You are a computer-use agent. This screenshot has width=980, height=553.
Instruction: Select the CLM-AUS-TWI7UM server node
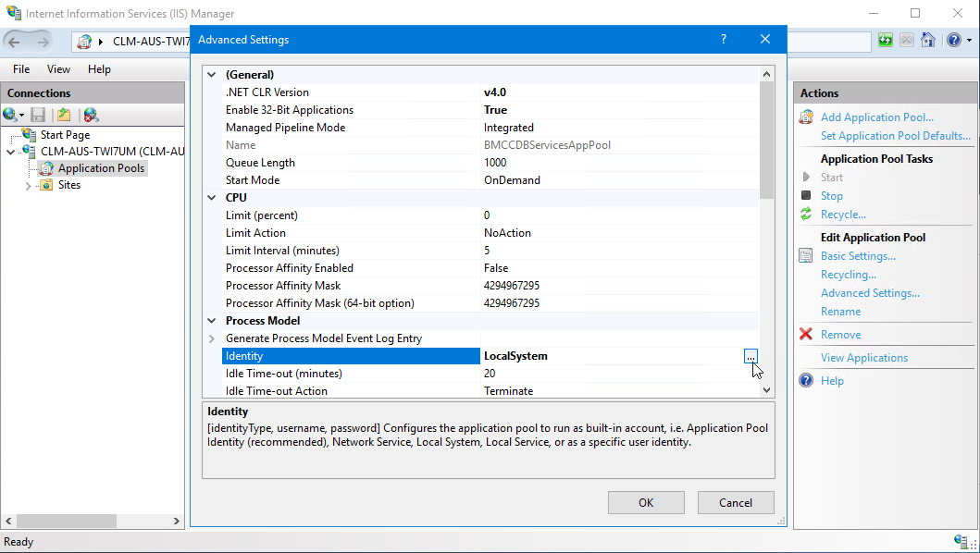point(112,152)
